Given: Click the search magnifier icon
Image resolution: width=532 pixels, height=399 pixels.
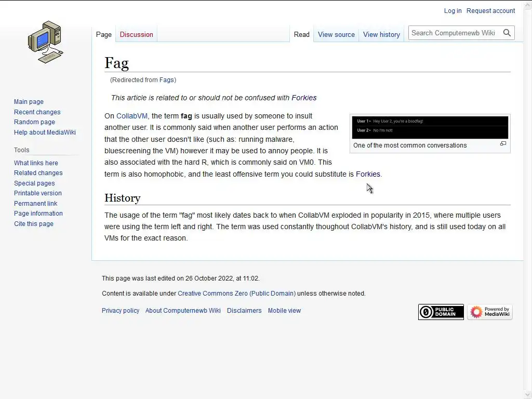Looking at the screenshot, I should coord(507,33).
